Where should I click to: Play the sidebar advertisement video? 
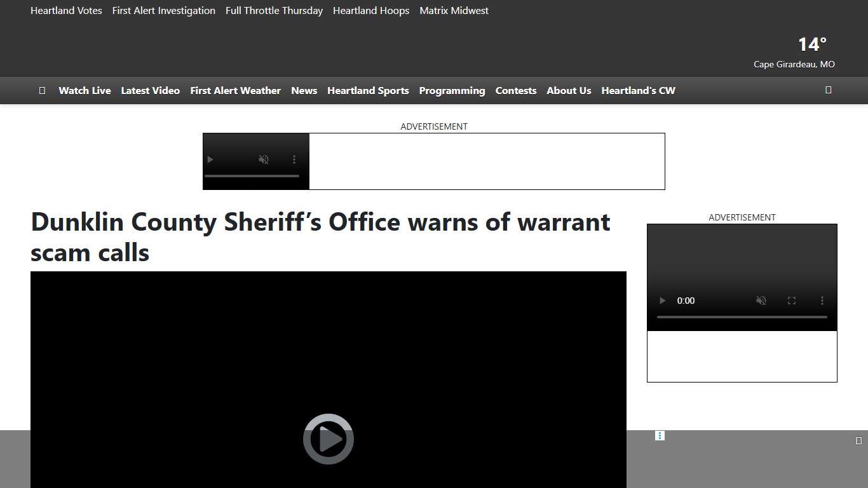coord(662,301)
